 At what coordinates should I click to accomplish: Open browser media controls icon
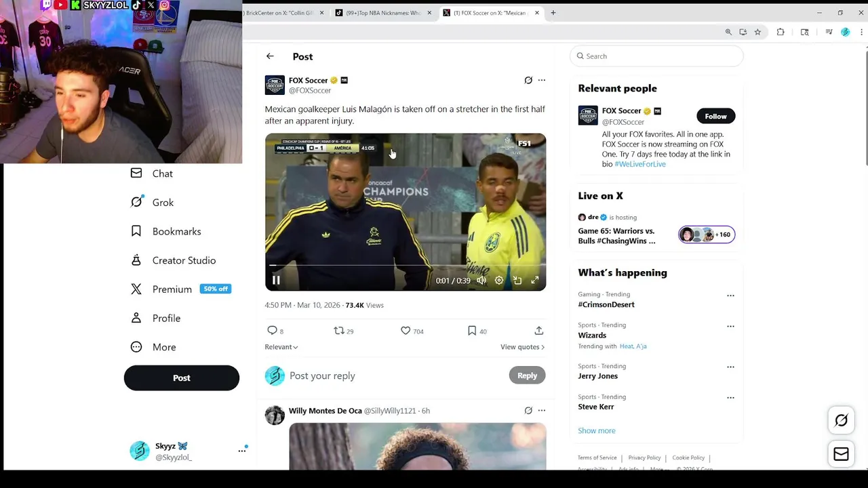(829, 32)
